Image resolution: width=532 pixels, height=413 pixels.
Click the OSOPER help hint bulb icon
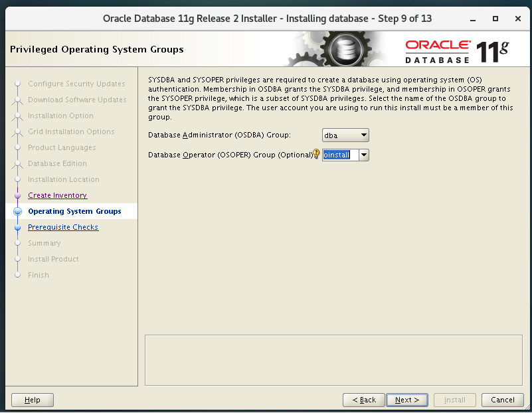coord(316,153)
